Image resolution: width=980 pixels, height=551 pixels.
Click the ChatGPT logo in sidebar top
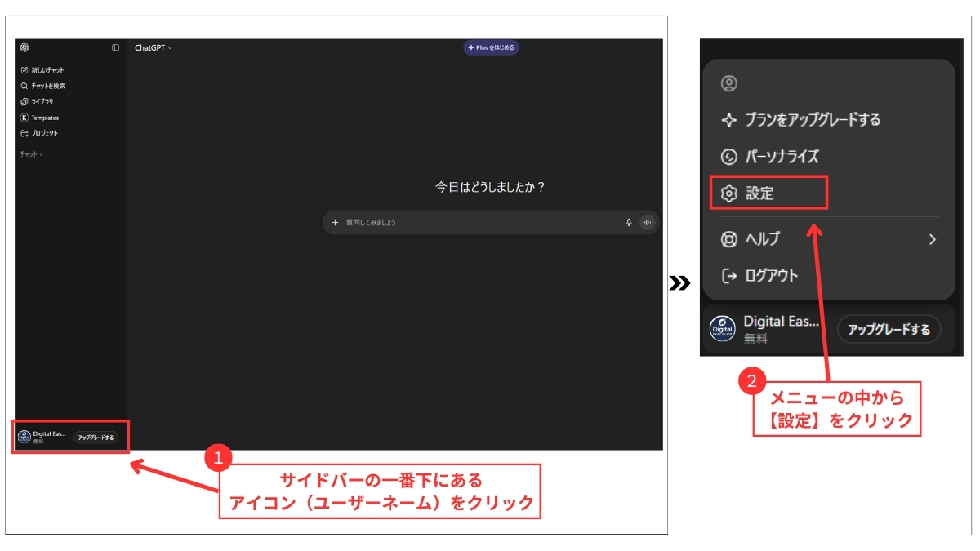[x=24, y=47]
